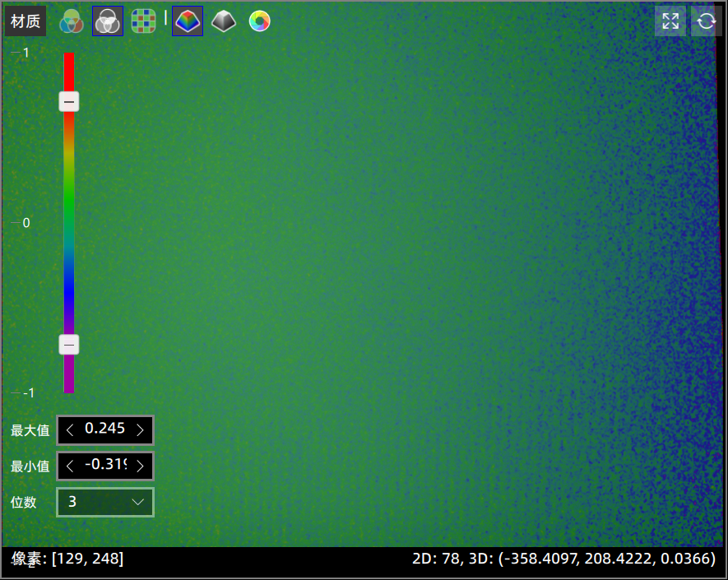Click the fullscreen expand icon
This screenshot has width=728, height=580.
(670, 21)
